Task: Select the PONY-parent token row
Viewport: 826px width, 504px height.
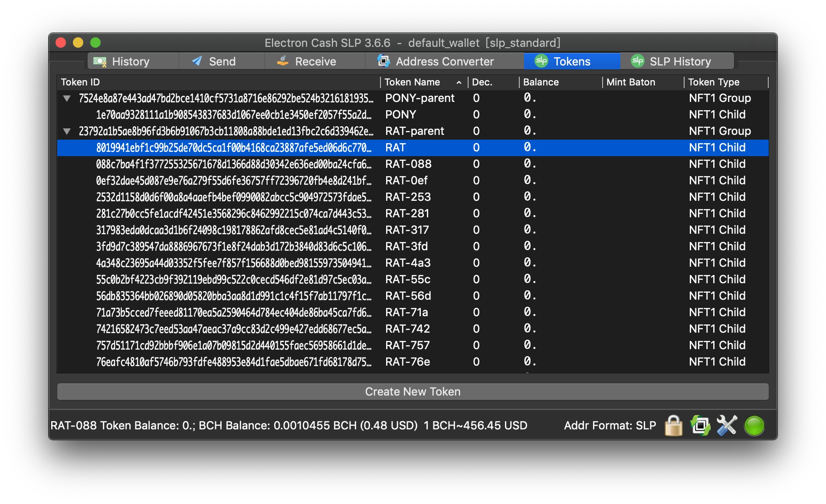Action: click(413, 98)
